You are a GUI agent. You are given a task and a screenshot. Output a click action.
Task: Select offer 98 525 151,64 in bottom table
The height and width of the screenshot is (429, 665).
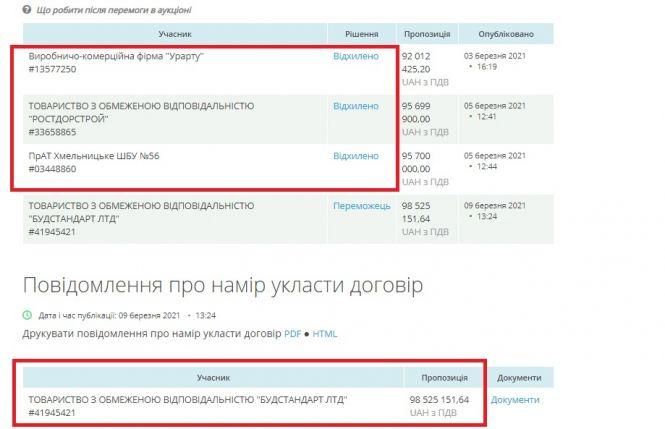click(439, 400)
